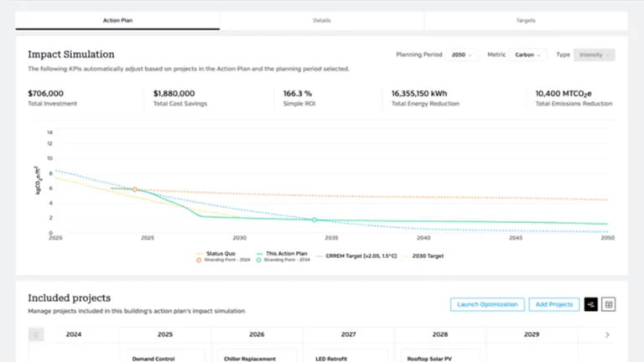Switch to table view icon

[610, 304]
